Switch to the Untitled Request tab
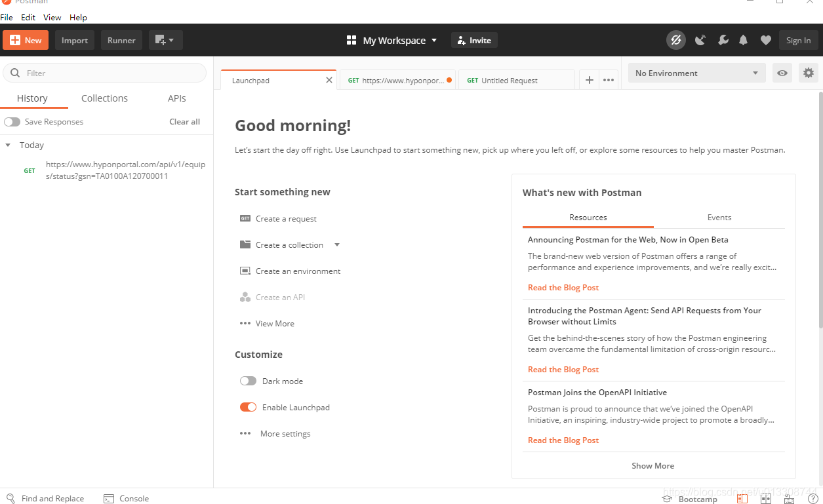Screen dimensions: 823x504 [x=516, y=80]
